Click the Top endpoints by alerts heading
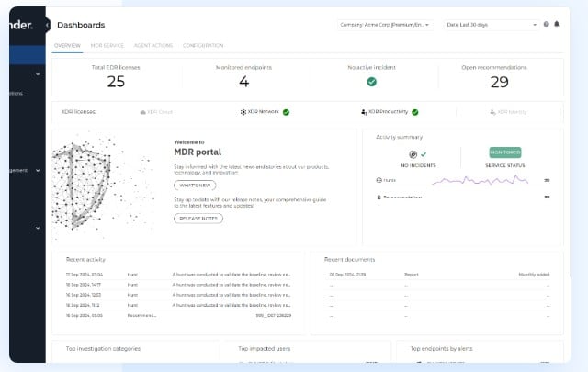Image resolution: width=588 pixels, height=372 pixels. tap(441, 349)
